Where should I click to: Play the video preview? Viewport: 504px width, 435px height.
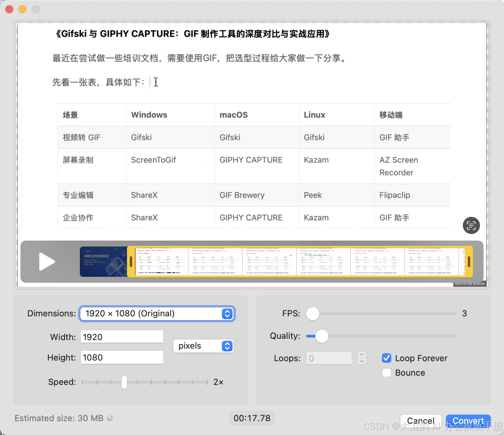(47, 262)
